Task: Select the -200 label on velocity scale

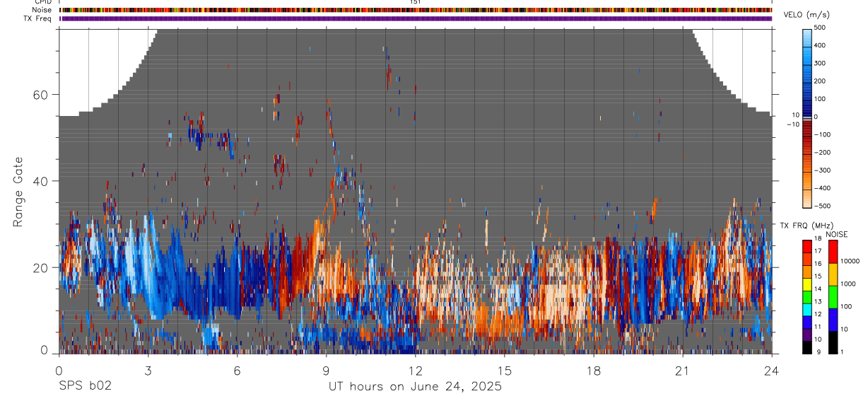Action: [x=821, y=152]
